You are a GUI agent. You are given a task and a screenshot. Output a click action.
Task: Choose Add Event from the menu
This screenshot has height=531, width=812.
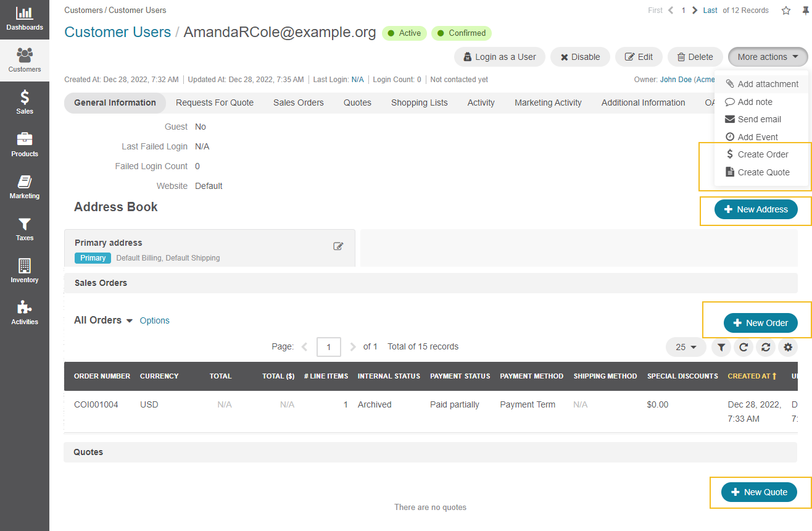coord(761,137)
